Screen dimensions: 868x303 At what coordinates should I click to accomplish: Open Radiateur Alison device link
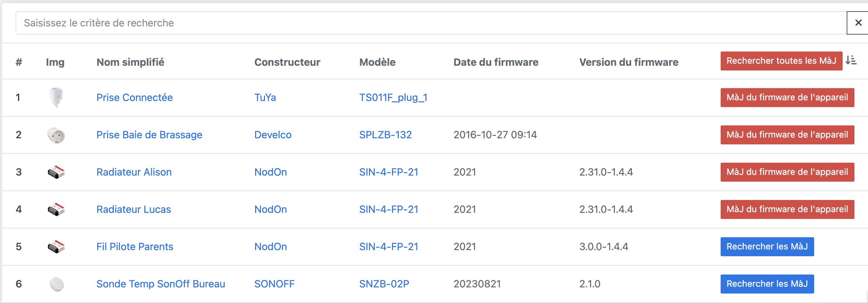[134, 172]
